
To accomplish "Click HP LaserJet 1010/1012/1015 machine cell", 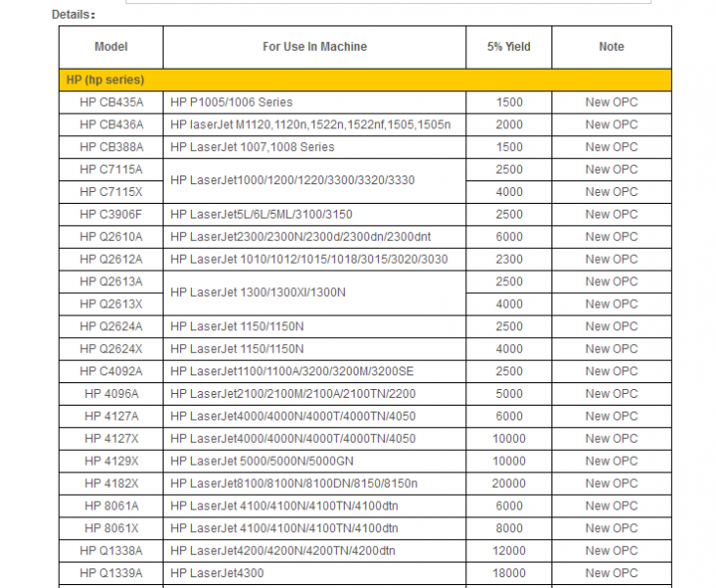I will coord(314,259).
